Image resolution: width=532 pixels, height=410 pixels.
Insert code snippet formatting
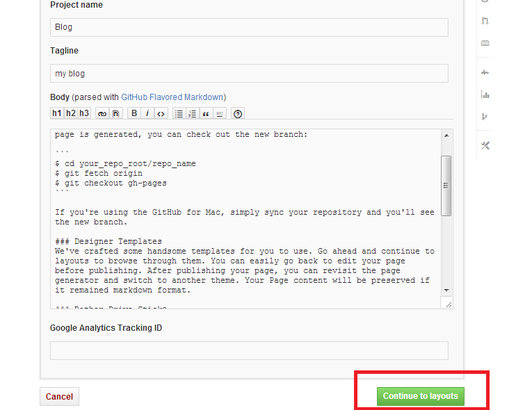click(161, 113)
